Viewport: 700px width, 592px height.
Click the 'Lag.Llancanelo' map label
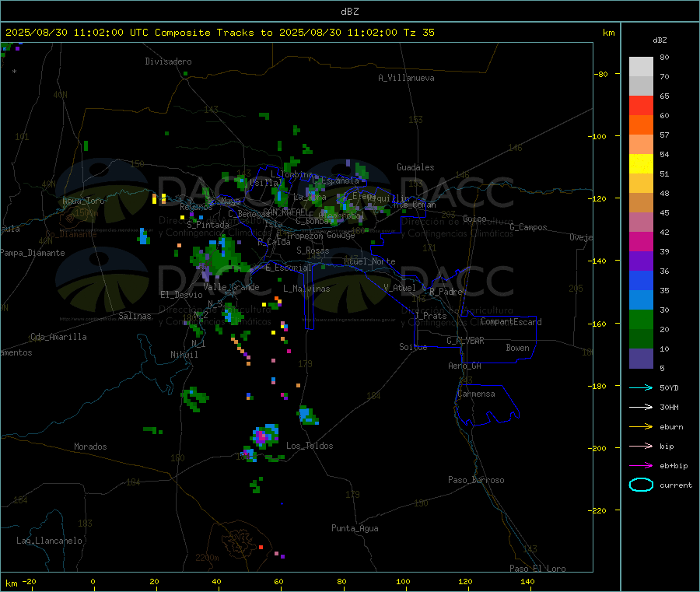[50, 541]
